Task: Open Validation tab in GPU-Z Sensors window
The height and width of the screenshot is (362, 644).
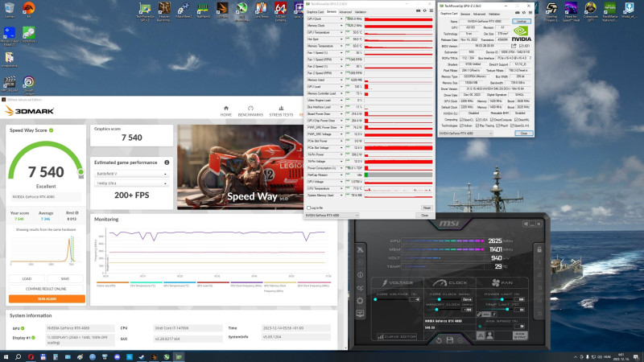Action: click(360, 12)
